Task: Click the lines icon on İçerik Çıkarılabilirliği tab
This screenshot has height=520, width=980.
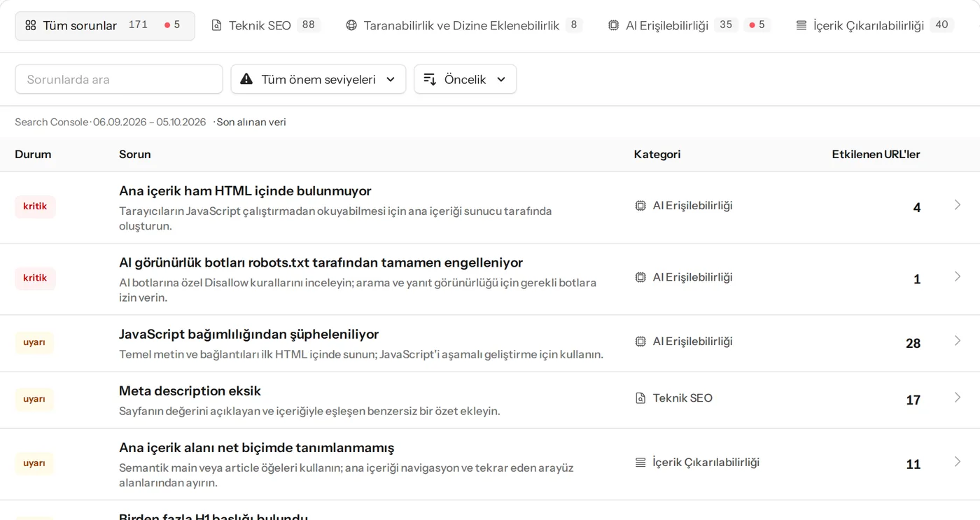Action: (x=801, y=25)
